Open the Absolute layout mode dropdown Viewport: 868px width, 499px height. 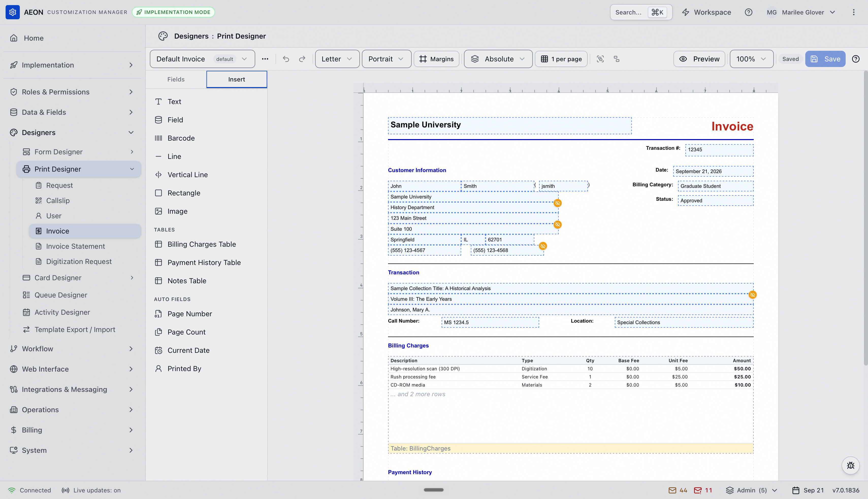coord(498,59)
